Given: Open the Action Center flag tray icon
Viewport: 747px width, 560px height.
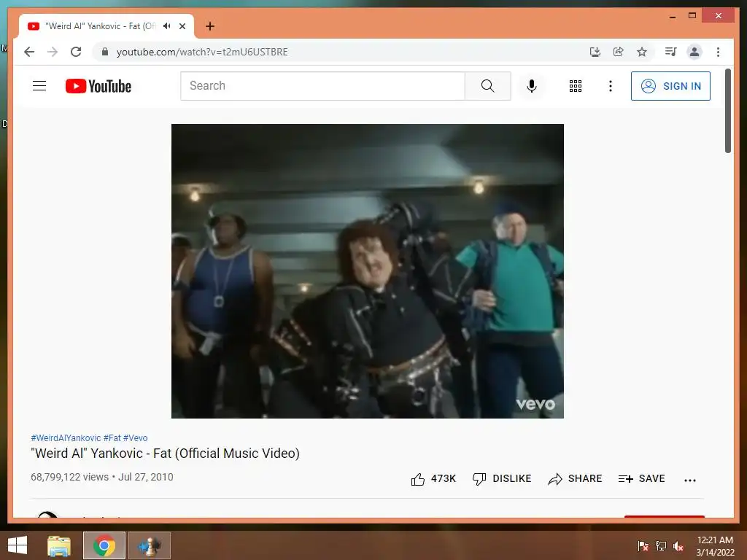Looking at the screenshot, I should click(x=643, y=546).
